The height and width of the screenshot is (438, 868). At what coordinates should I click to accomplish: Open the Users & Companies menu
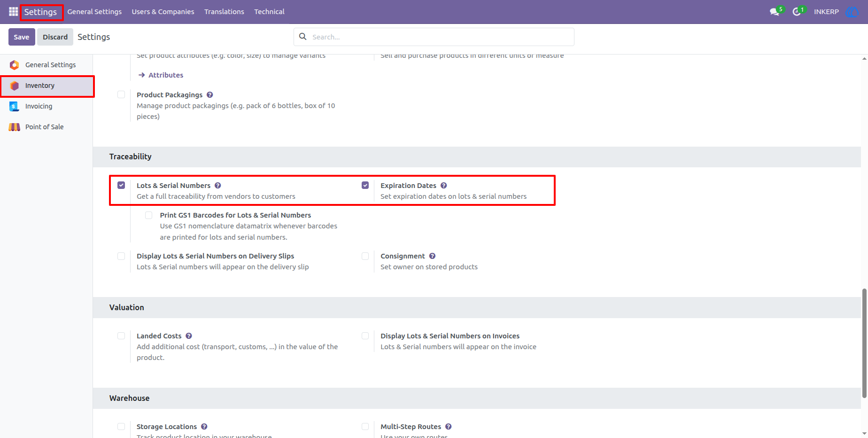(x=163, y=12)
